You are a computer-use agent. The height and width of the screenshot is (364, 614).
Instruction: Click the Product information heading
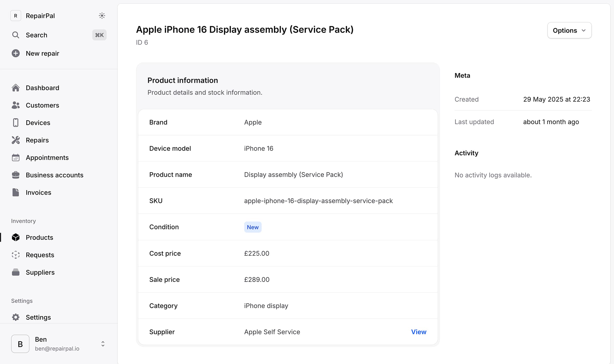(183, 80)
